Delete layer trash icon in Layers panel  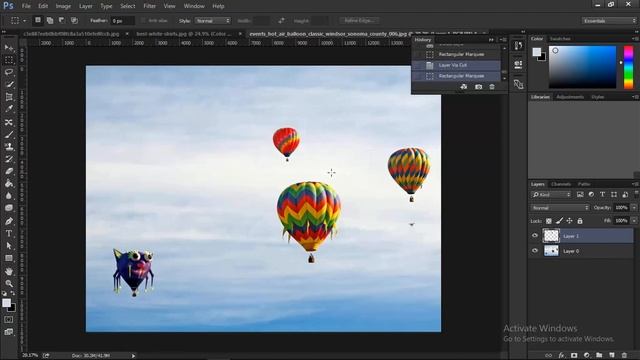(624, 356)
